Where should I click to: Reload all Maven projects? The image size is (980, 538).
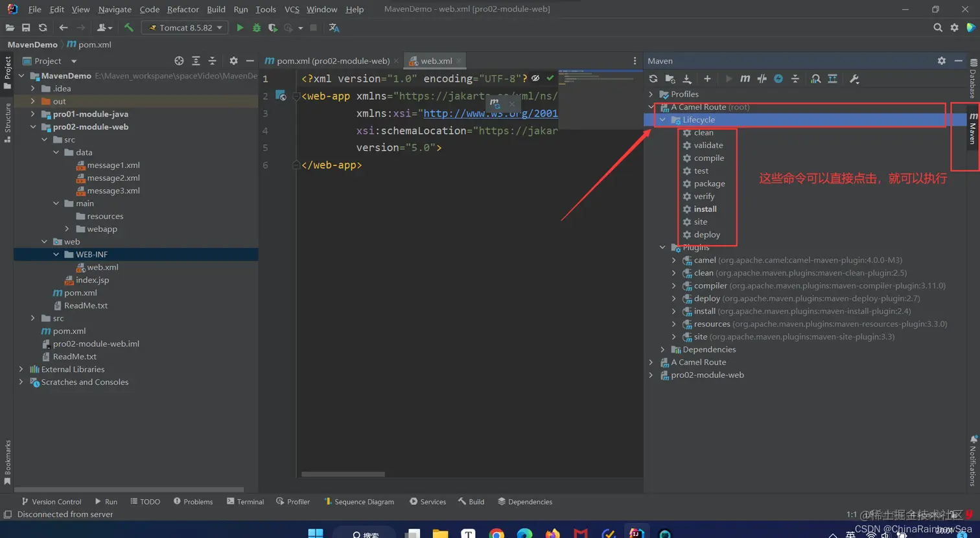[653, 79]
